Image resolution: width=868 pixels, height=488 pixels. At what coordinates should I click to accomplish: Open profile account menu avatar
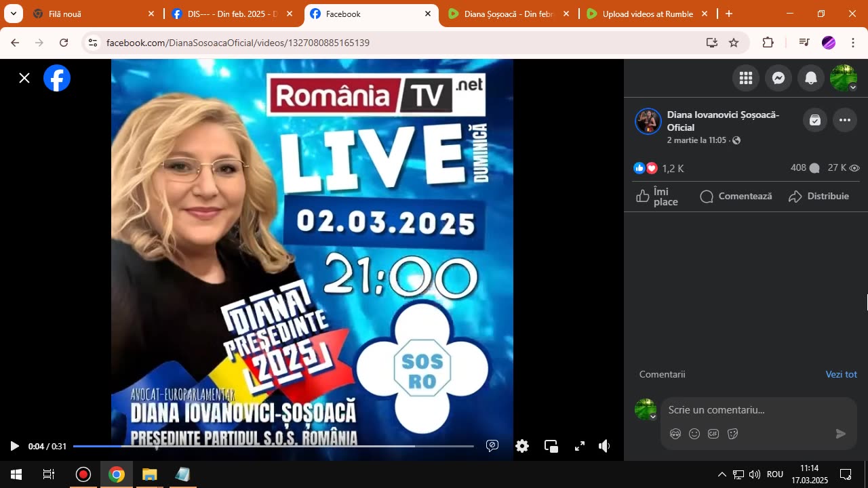pyautogui.click(x=844, y=78)
